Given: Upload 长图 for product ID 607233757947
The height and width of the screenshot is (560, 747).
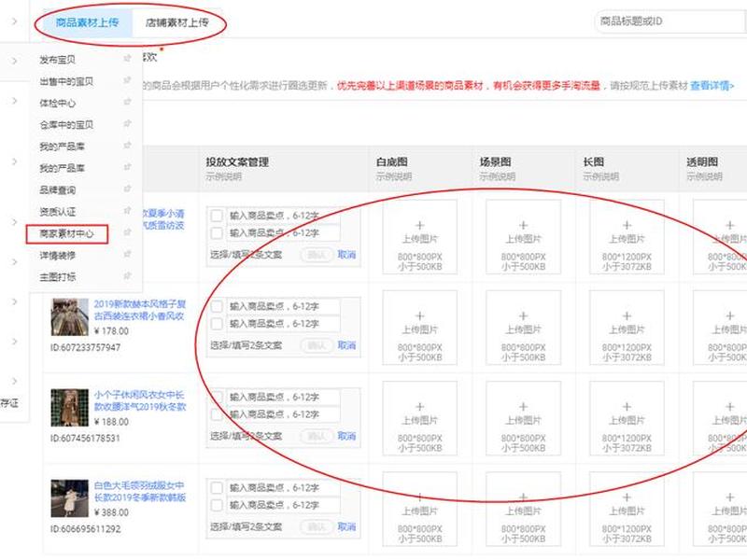Looking at the screenshot, I should [x=627, y=329].
